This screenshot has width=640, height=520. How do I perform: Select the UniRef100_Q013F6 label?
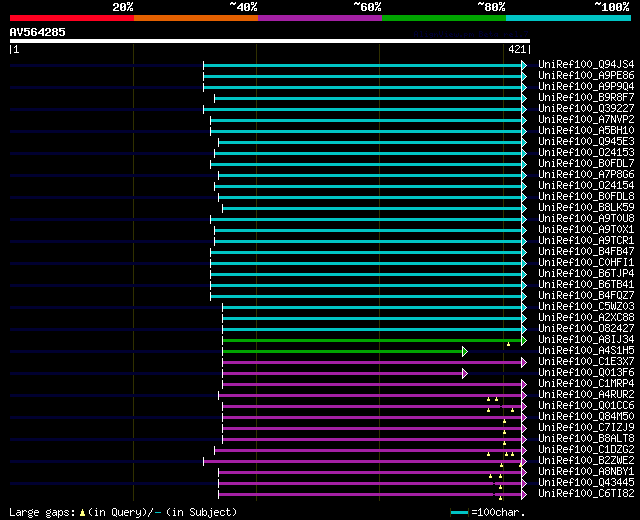point(586,373)
